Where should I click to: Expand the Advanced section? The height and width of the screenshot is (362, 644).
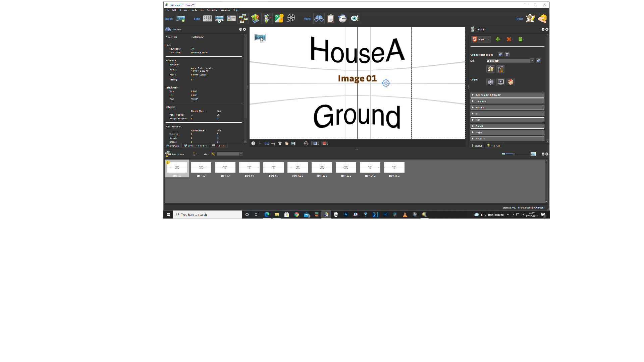[507, 138]
